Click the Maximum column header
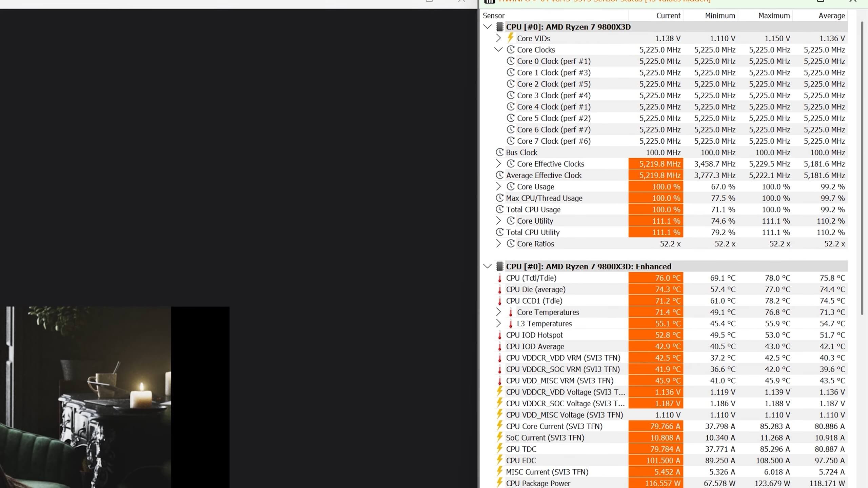The image size is (868, 488). pyautogui.click(x=765, y=16)
